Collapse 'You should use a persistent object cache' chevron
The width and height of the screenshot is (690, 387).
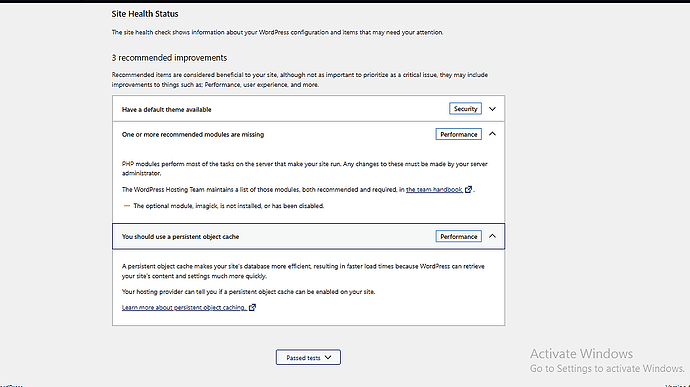(492, 236)
